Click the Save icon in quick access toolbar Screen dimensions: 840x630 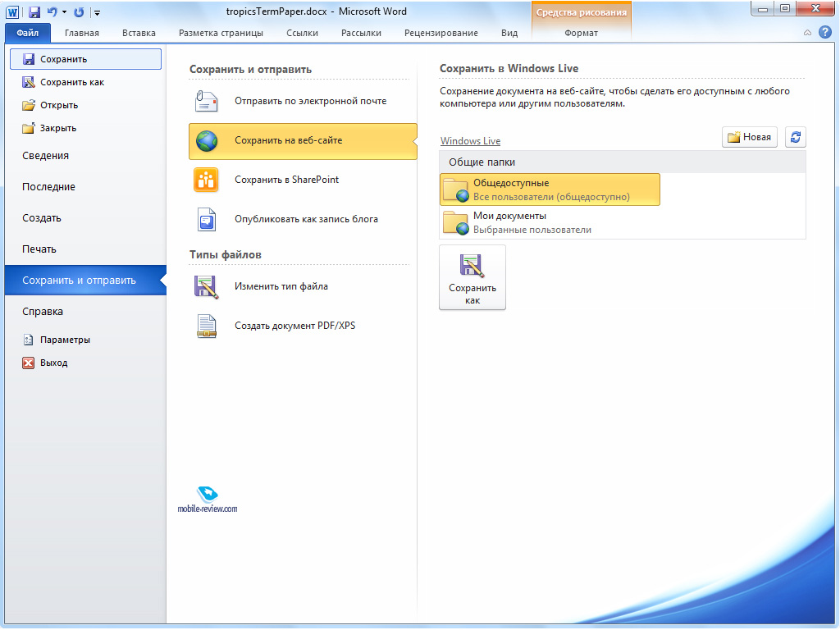(34, 11)
